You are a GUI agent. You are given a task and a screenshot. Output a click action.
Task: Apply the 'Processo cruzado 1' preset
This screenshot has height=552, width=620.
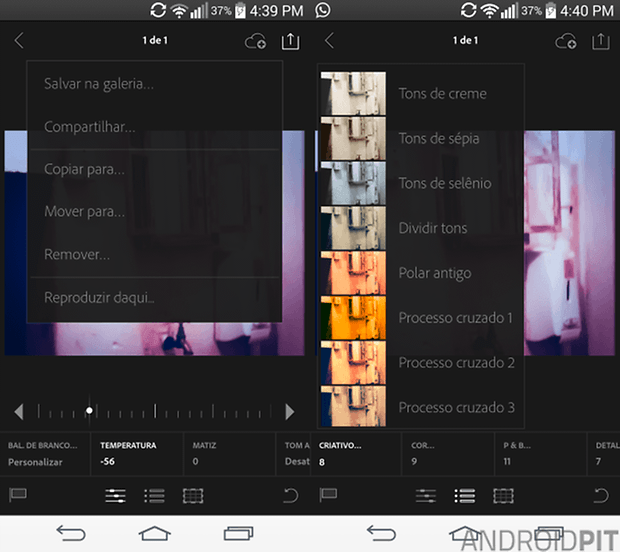coord(422,318)
